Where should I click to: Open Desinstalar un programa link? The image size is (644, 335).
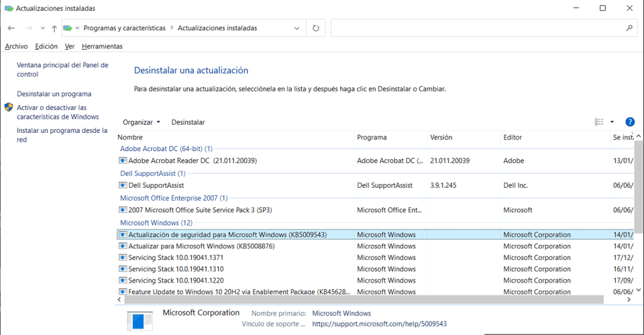[x=54, y=94]
